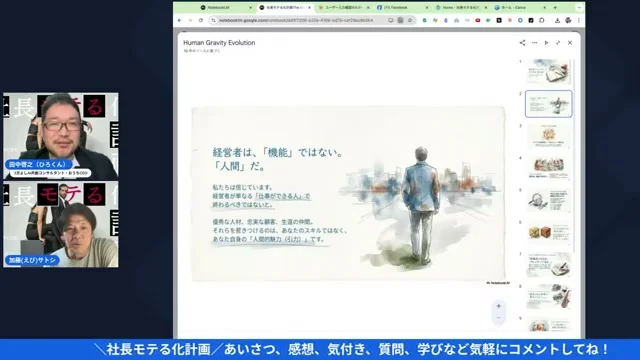This screenshot has width=640, height=360.
Task: Open the tab search dropdown arrow
Action: (579, 7)
